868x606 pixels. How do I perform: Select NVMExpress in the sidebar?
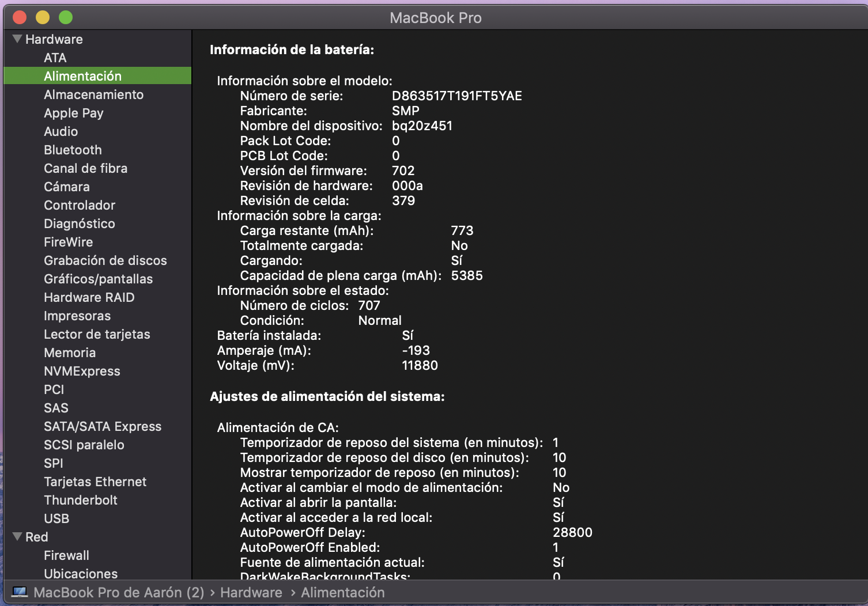[x=82, y=371]
